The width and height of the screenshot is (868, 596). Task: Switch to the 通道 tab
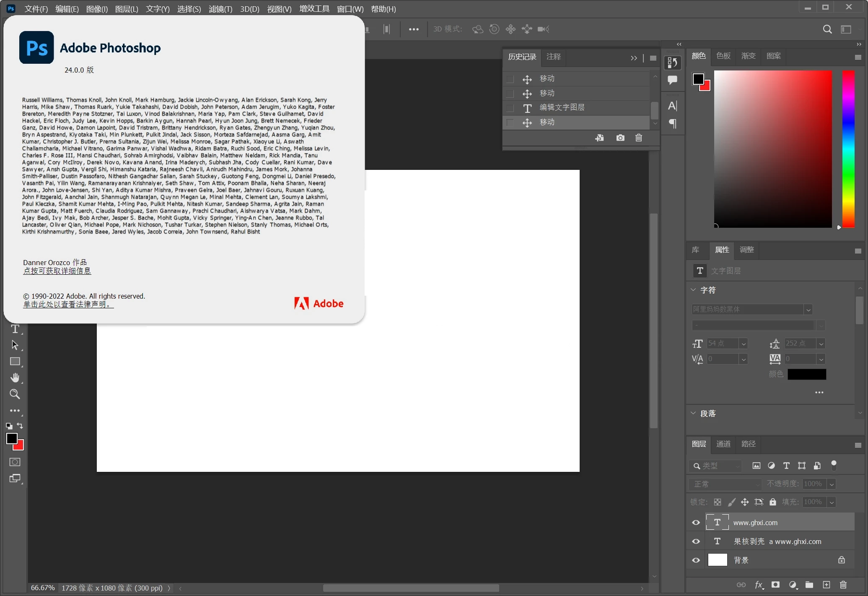click(723, 444)
